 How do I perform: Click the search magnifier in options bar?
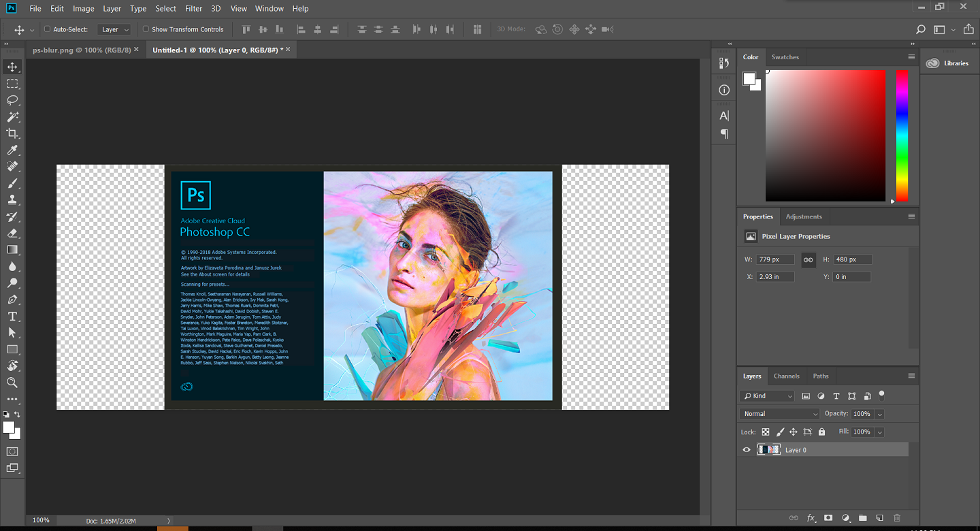tap(921, 29)
